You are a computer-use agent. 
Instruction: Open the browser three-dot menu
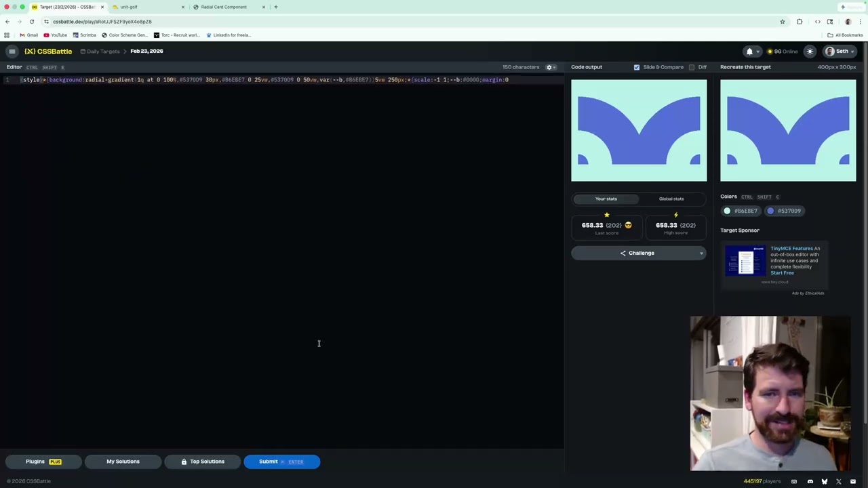(861, 22)
